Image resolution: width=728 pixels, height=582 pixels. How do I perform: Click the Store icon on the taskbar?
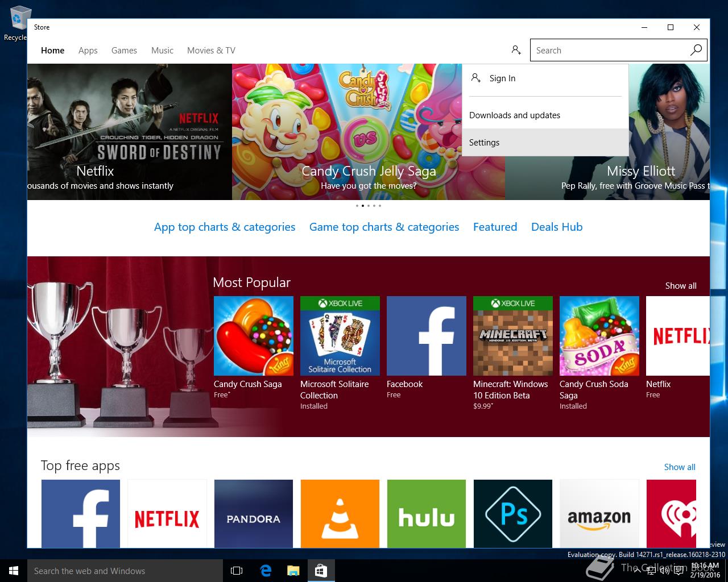[x=321, y=571]
